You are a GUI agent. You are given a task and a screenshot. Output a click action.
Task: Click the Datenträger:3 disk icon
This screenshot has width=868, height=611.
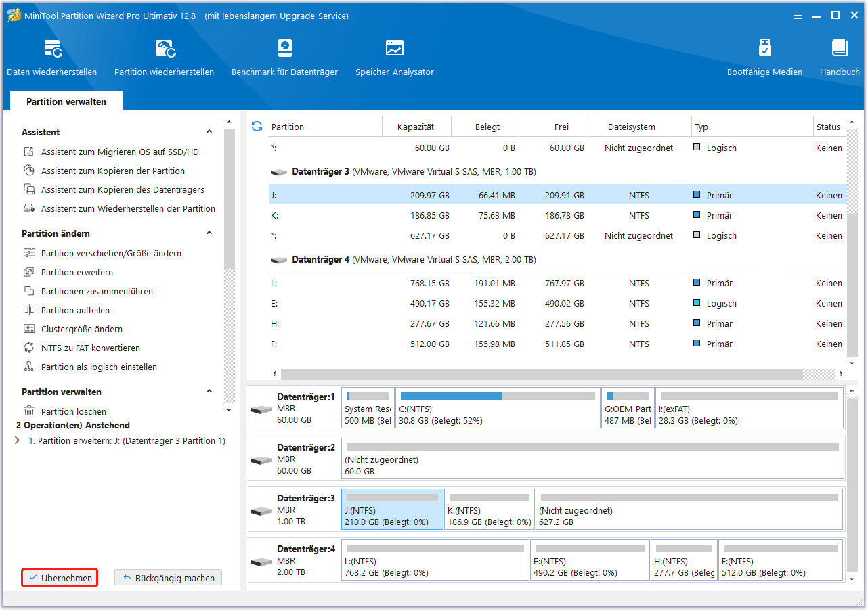point(261,511)
